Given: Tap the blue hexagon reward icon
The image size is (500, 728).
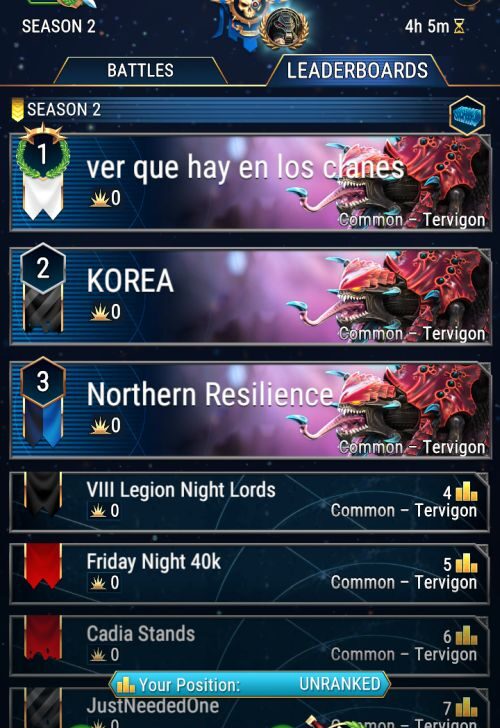Looking at the screenshot, I should (x=467, y=116).
